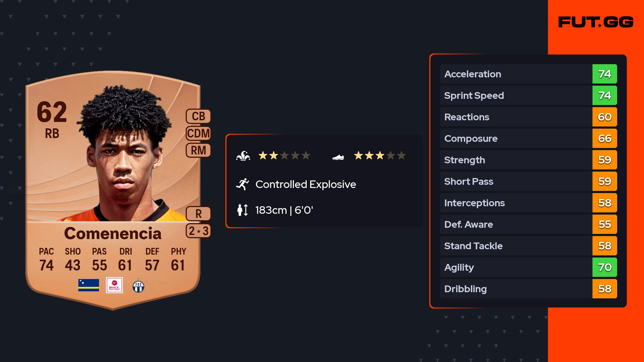Image resolution: width=644 pixels, height=362 pixels.
Task: Click the Controlled Explosive label
Action: click(x=306, y=184)
